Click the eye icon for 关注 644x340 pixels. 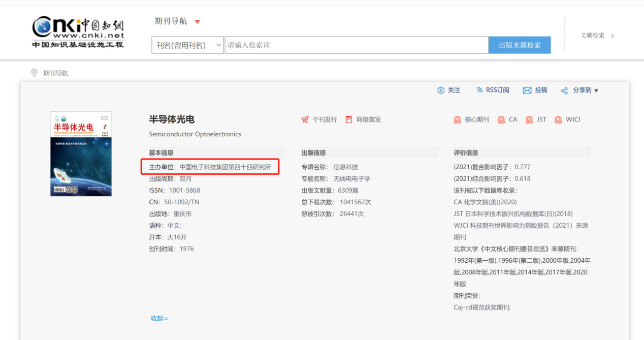coord(440,90)
